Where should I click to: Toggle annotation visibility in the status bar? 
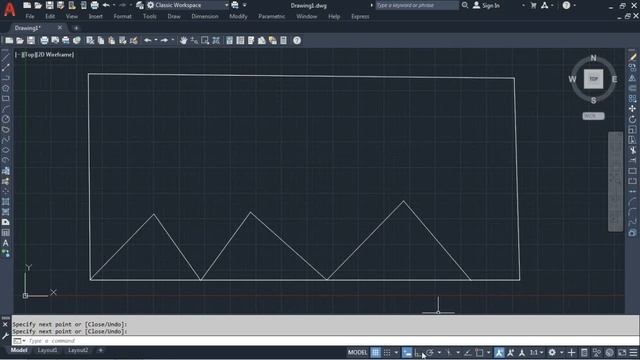pyautogui.click(x=499, y=353)
